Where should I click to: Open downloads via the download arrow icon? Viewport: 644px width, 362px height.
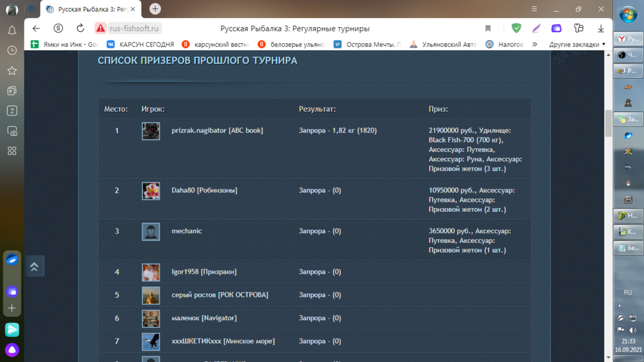click(600, 28)
